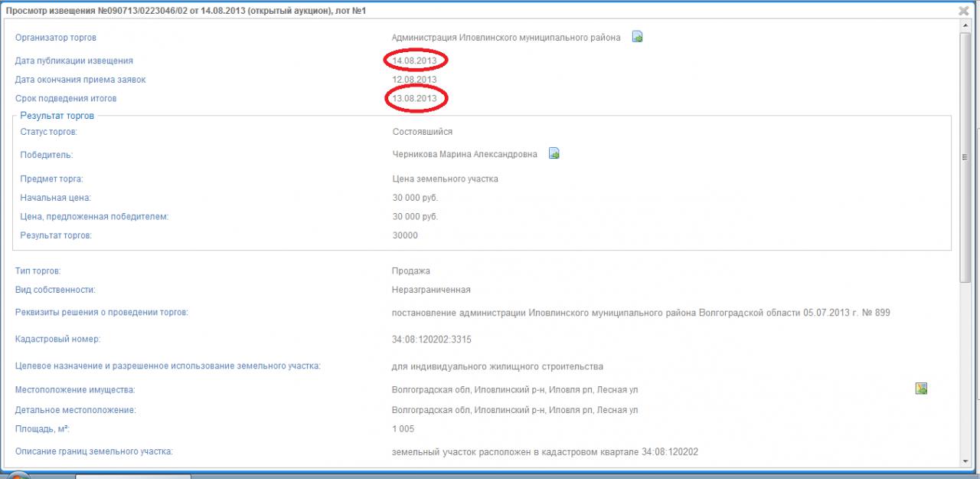Click the winner's offered price 30 000 руб.
This screenshot has height=479, width=980.
click(415, 217)
